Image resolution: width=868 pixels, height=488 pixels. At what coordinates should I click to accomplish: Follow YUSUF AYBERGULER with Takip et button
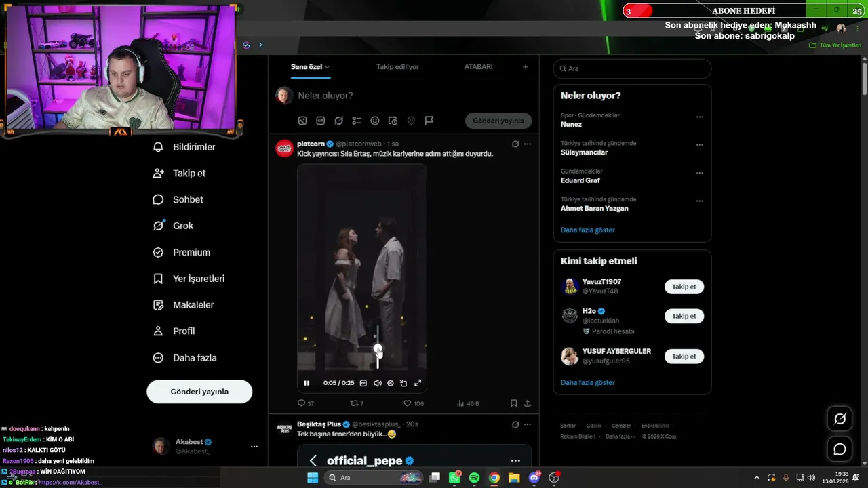[684, 357]
